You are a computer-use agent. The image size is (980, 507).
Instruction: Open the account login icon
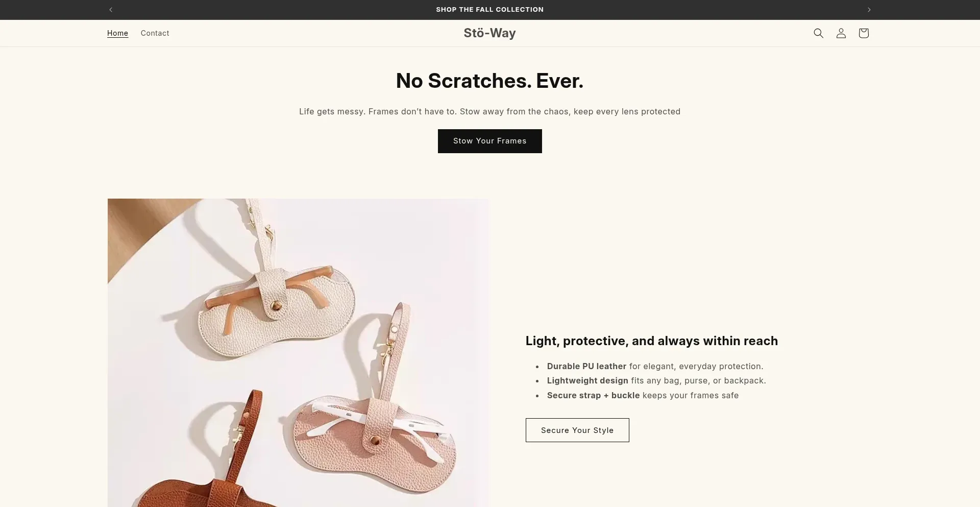(841, 33)
